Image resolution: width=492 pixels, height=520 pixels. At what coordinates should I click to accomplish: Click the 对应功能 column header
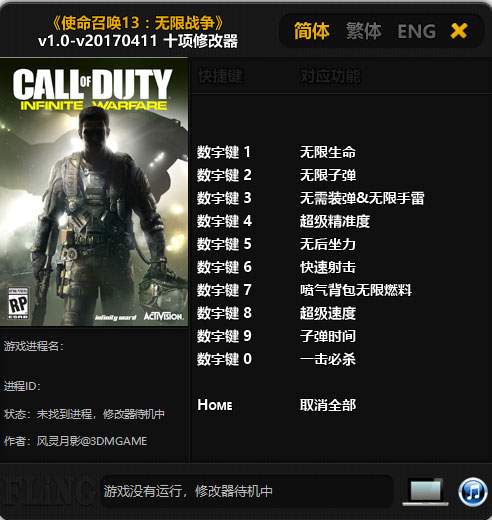tap(330, 76)
